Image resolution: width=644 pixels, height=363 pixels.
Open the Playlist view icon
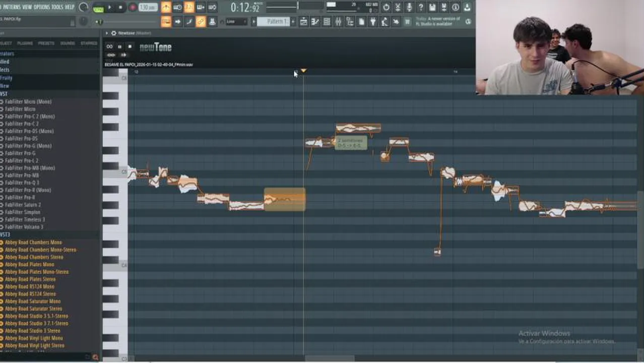pos(304,22)
